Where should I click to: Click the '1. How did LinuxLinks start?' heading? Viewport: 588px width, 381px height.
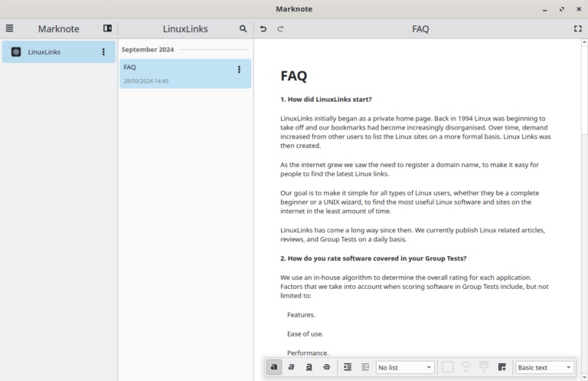point(326,100)
